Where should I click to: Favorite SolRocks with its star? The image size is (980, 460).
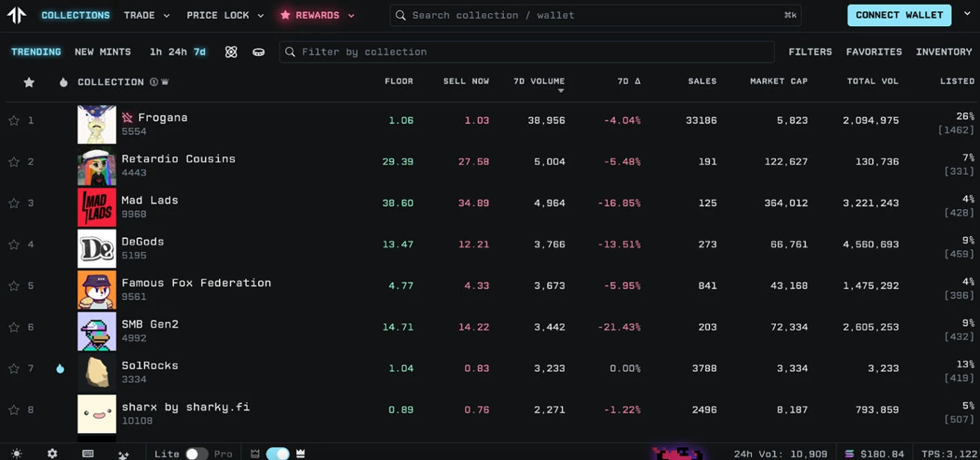pyautogui.click(x=13, y=368)
